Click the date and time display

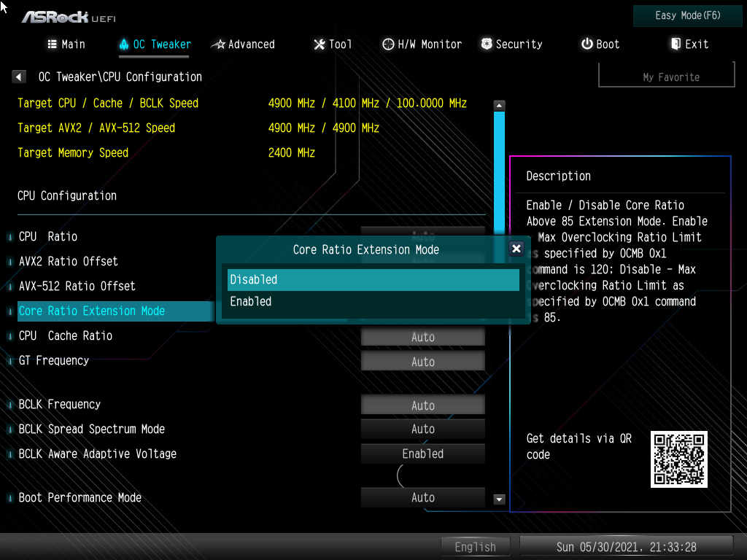[626, 547]
